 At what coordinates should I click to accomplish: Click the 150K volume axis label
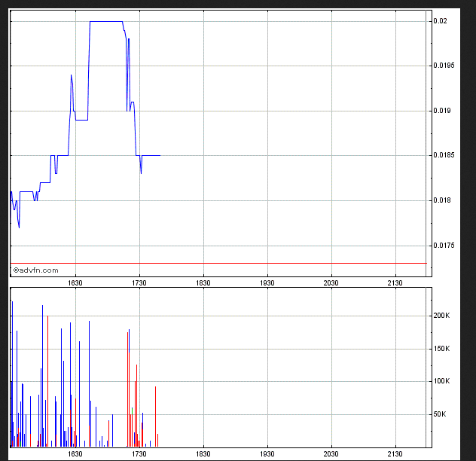(442, 349)
